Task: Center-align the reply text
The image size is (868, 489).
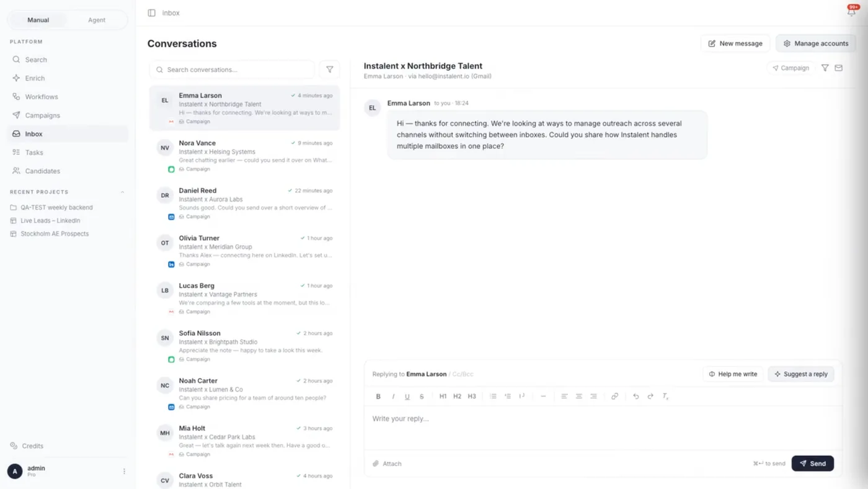Action: click(x=579, y=396)
